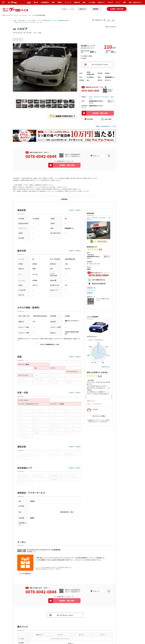Click help icon beside 携帯・PHS可 in shop box

click(x=106, y=87)
